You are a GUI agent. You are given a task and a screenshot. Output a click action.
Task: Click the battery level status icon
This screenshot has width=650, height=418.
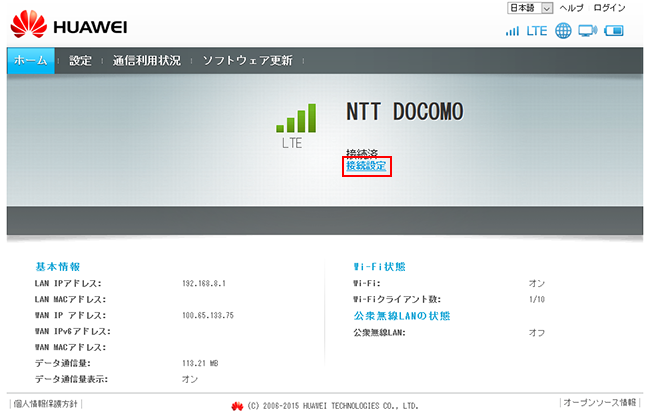(x=614, y=30)
